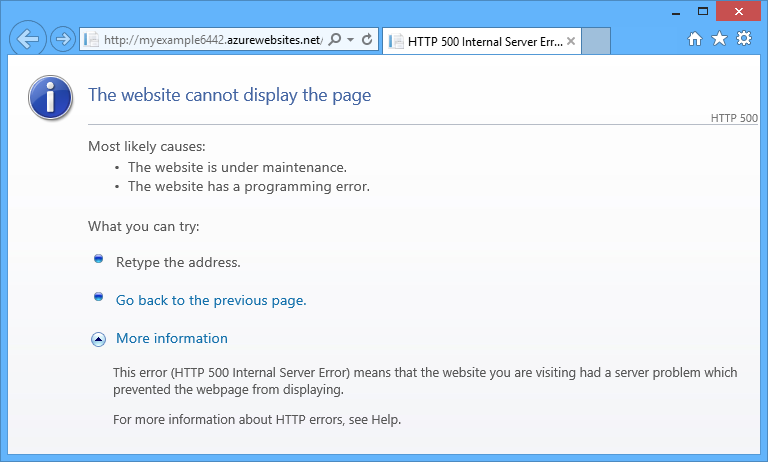Viewport: 768px width, 462px height.
Task: Open the Tools gear menu
Action: (x=744, y=38)
